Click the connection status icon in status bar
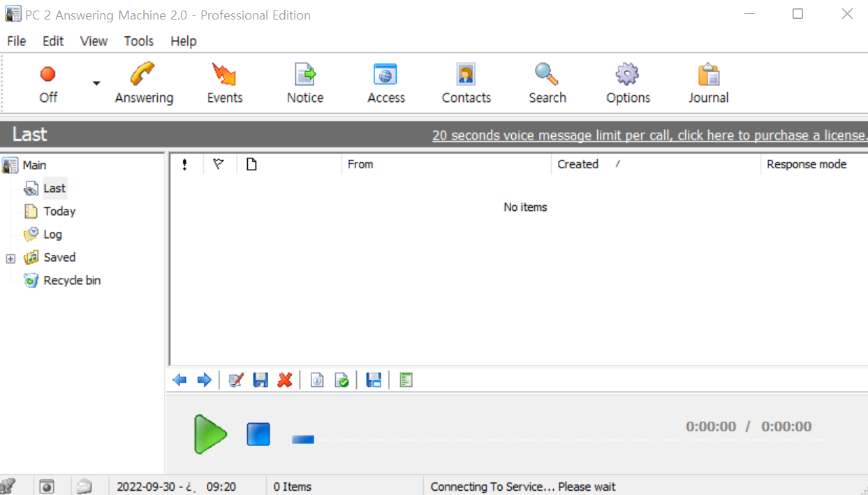The width and height of the screenshot is (868, 495). (x=8, y=486)
